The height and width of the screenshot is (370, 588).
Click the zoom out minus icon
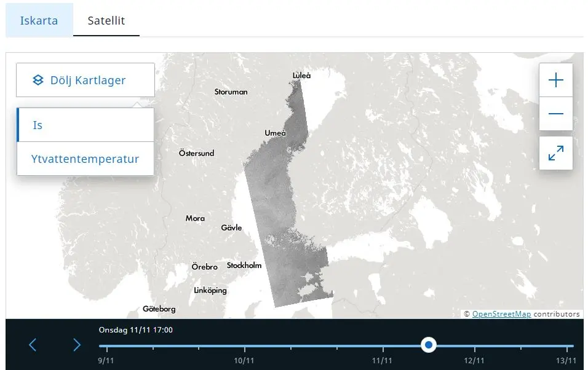coord(555,114)
